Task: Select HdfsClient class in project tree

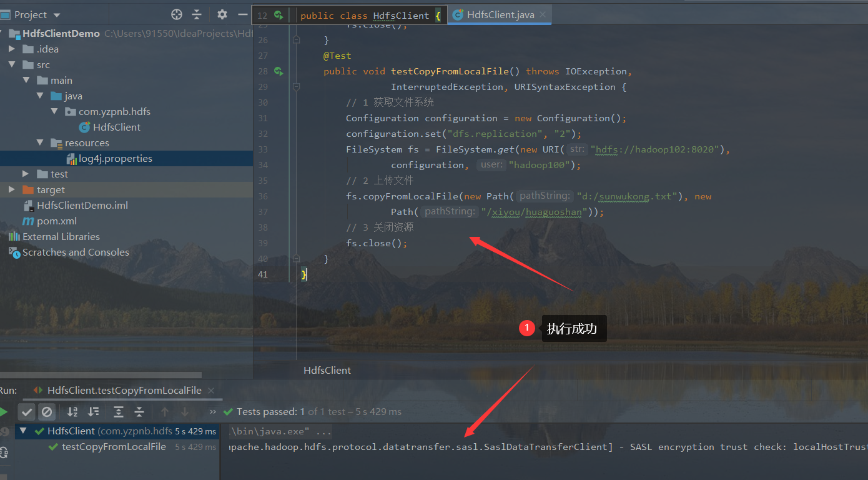Action: (x=116, y=127)
